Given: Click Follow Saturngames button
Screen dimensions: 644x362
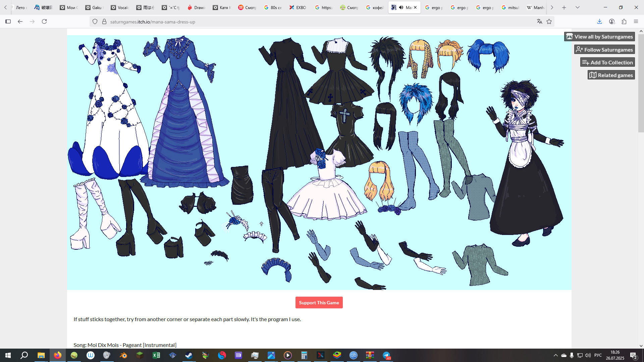Looking at the screenshot, I should coord(604,50).
